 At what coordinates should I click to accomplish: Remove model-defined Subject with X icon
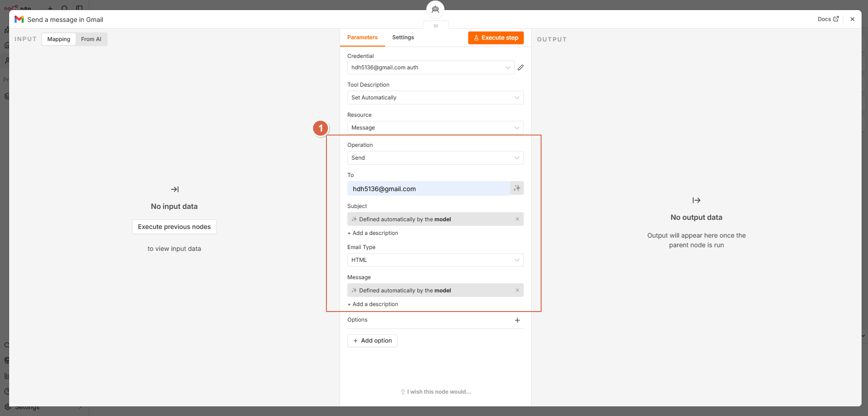[x=517, y=219]
